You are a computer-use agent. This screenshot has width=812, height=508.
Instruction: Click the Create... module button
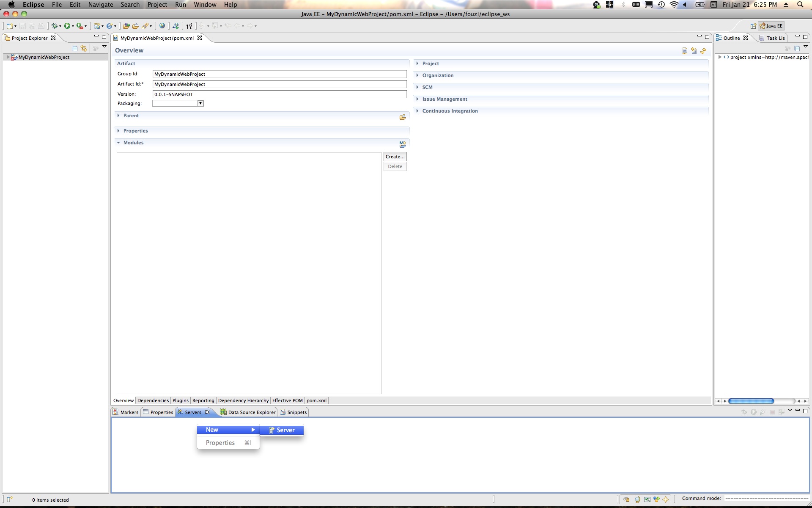395,157
